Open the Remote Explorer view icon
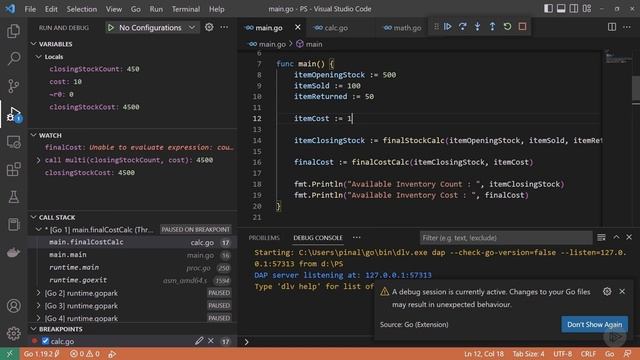The image size is (640, 360). click(x=13, y=142)
